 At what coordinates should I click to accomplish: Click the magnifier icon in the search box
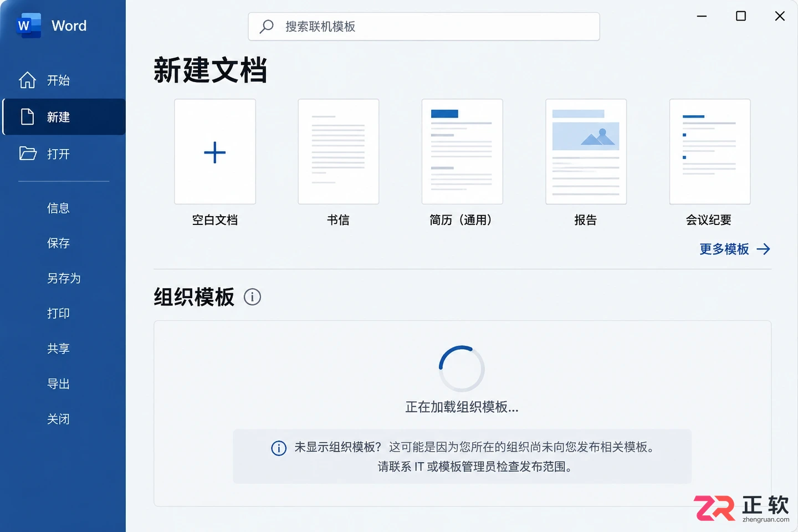[x=267, y=27]
